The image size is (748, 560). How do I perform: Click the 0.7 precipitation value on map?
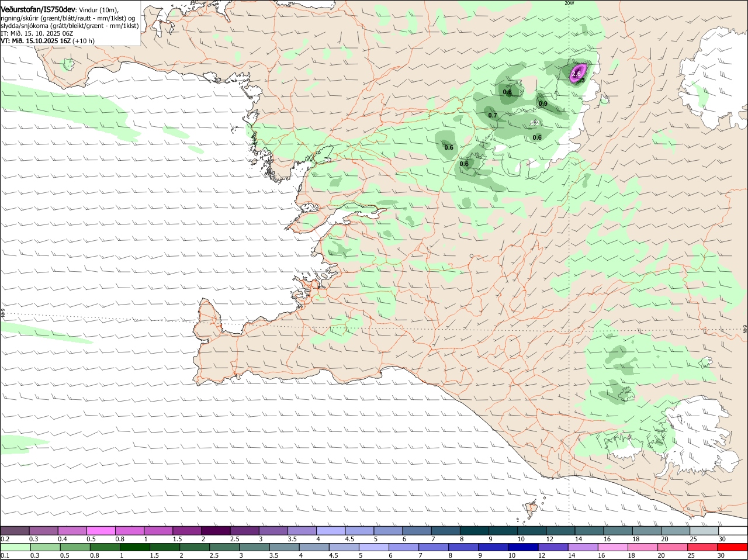(x=493, y=115)
